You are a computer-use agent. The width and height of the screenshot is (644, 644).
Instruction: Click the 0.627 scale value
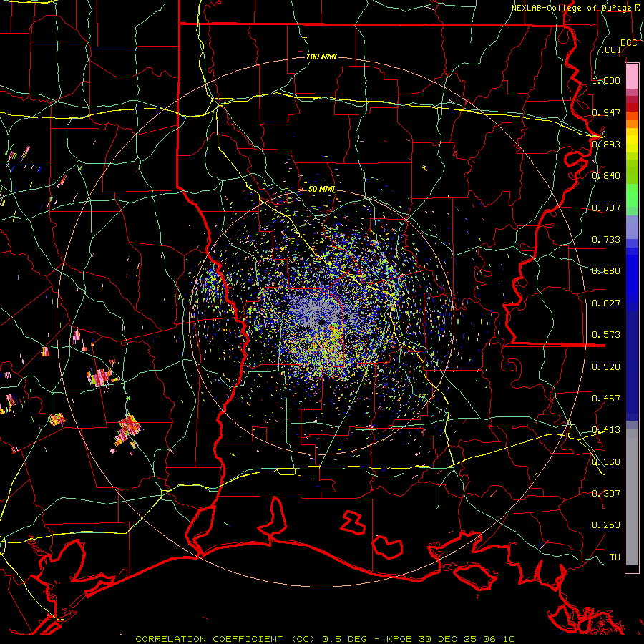606,303
